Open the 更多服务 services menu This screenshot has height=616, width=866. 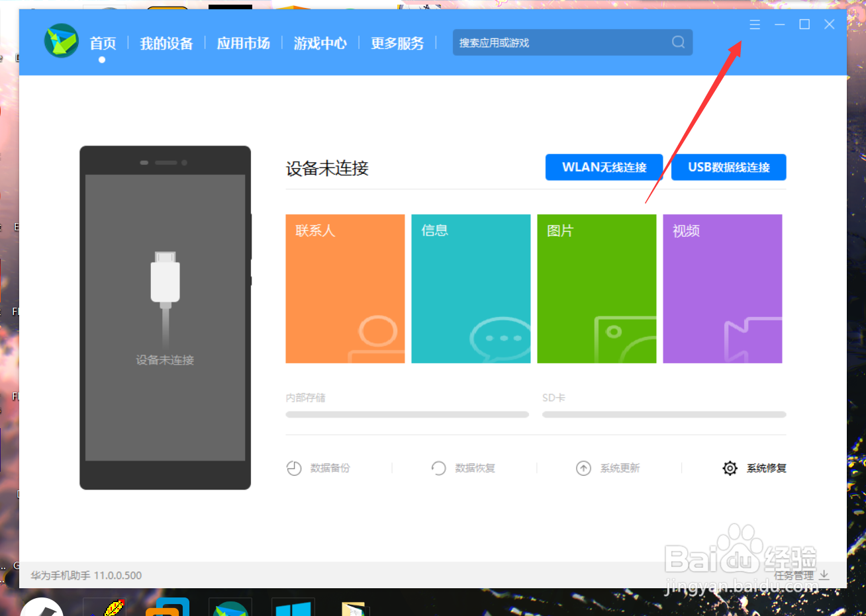(x=397, y=43)
